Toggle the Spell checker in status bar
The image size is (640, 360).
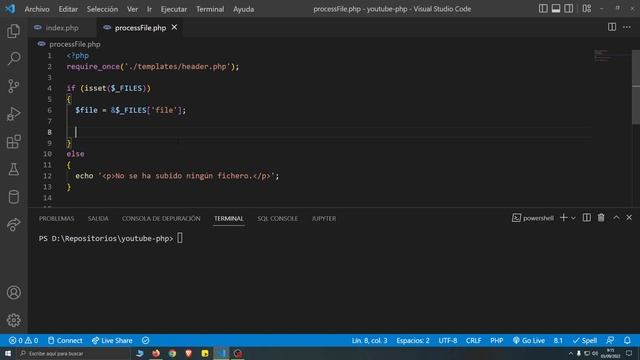(584, 340)
